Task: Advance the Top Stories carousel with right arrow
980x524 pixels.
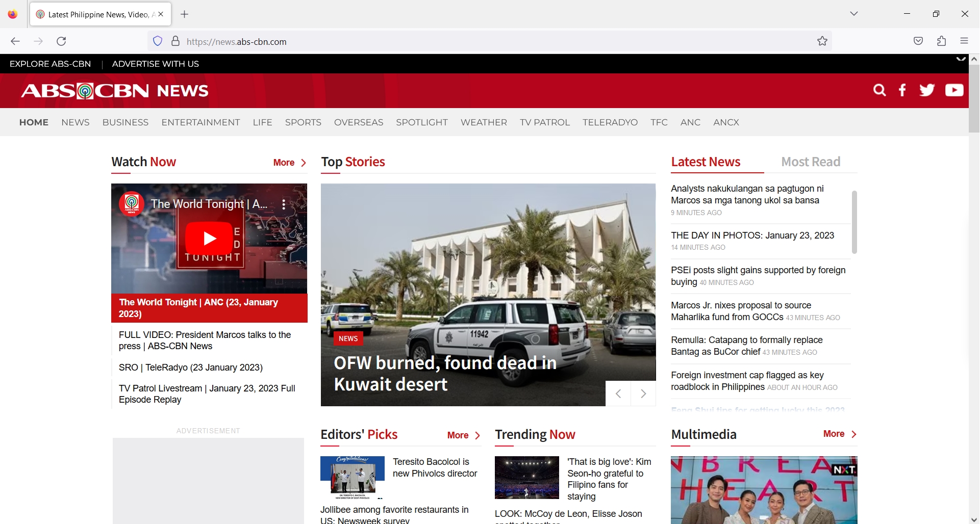Action: pos(643,393)
